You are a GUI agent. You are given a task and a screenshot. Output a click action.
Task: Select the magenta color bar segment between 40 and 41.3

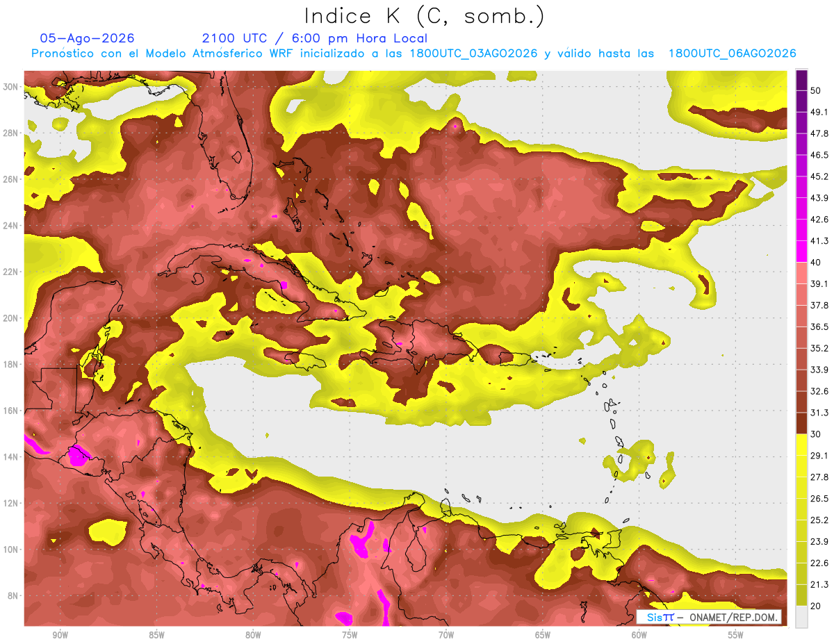click(801, 251)
